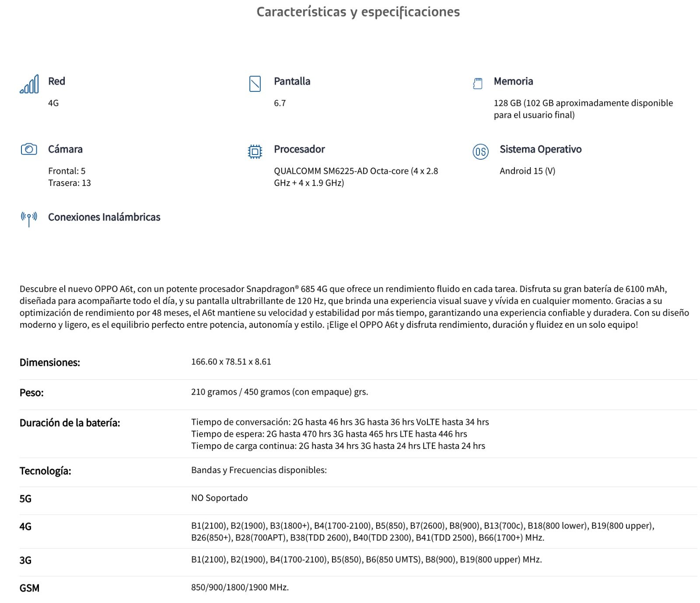Click the OS Sistema Operativo icon
The image size is (700, 603).
[x=480, y=151]
